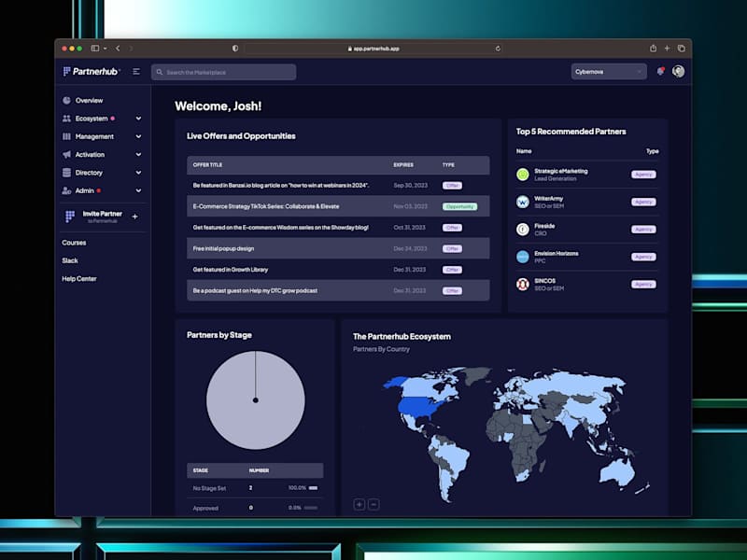The height and width of the screenshot is (560, 747).
Task: Open the user profile avatar
Action: (679, 72)
